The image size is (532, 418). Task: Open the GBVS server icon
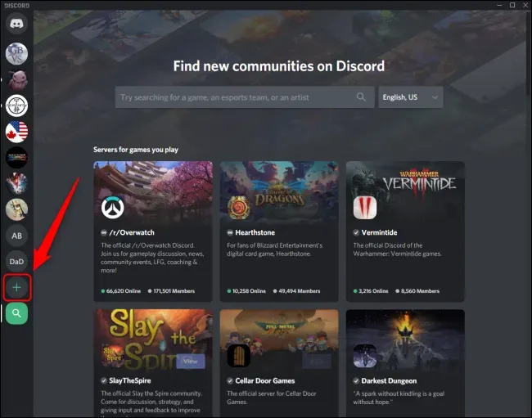(16, 53)
